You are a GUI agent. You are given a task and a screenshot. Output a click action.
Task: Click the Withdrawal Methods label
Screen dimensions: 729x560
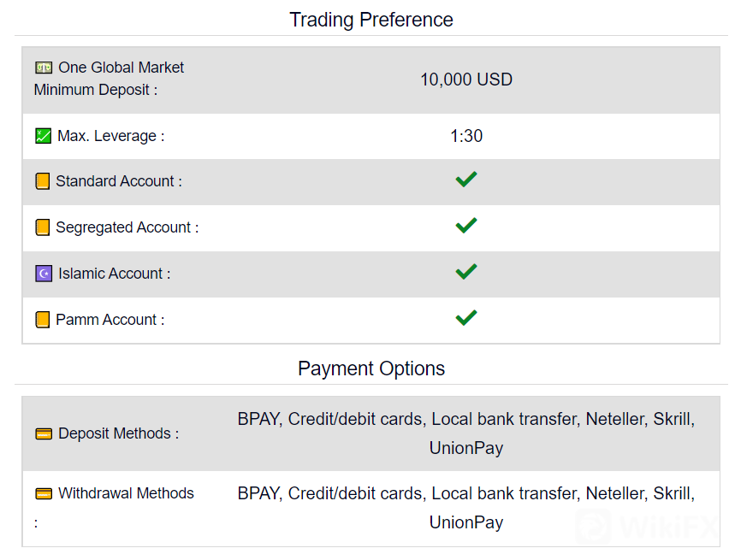click(126, 493)
